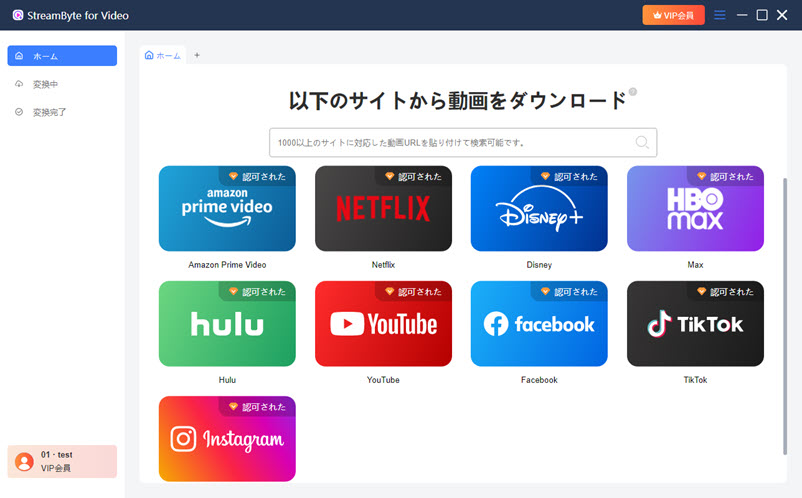
Task: Open 変換完了 in sidebar
Action: [49, 112]
